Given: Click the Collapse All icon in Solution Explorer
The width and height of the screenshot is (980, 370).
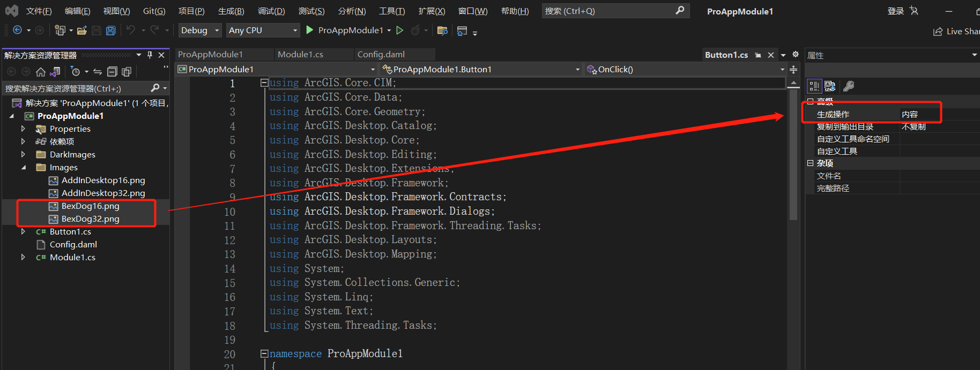Looking at the screenshot, I should 112,72.
